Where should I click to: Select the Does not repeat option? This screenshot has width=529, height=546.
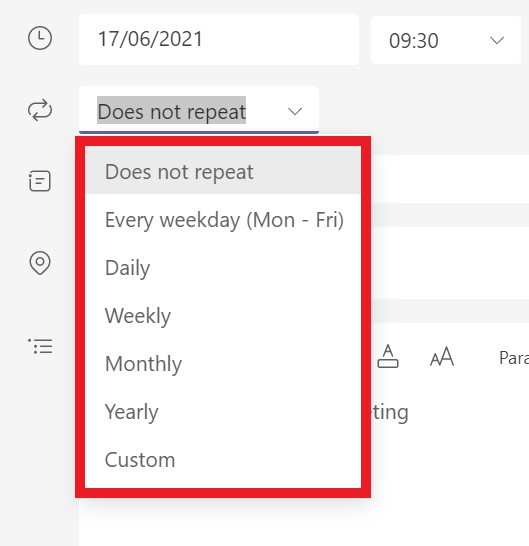point(223,172)
